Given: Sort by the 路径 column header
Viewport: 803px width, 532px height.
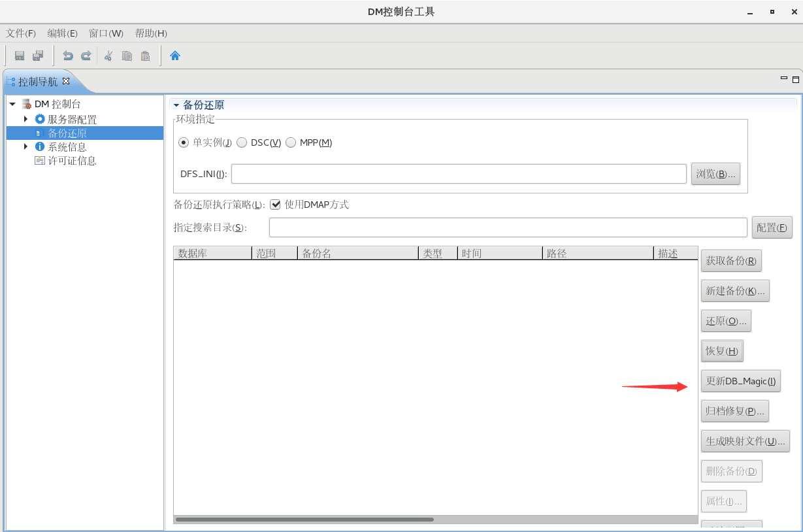Looking at the screenshot, I should tap(598, 253).
